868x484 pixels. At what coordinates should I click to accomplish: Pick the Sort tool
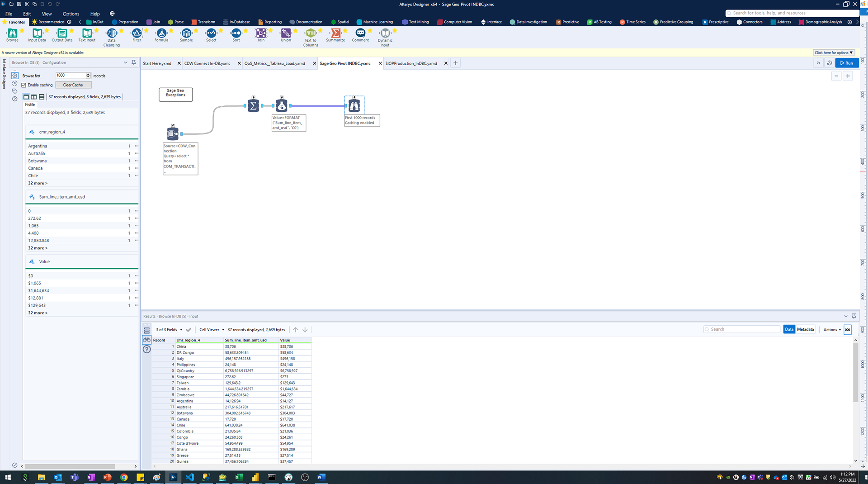pyautogui.click(x=236, y=35)
